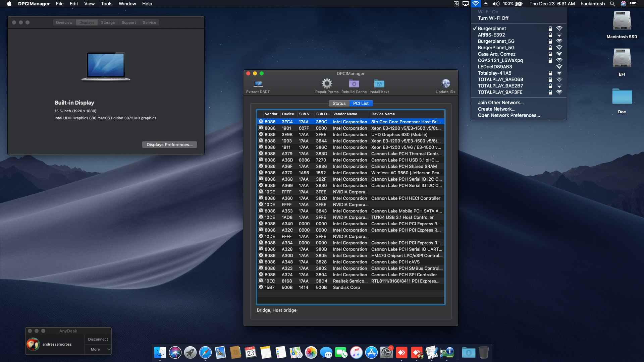
Task: Open App Store from the dock
Action: [x=371, y=352]
